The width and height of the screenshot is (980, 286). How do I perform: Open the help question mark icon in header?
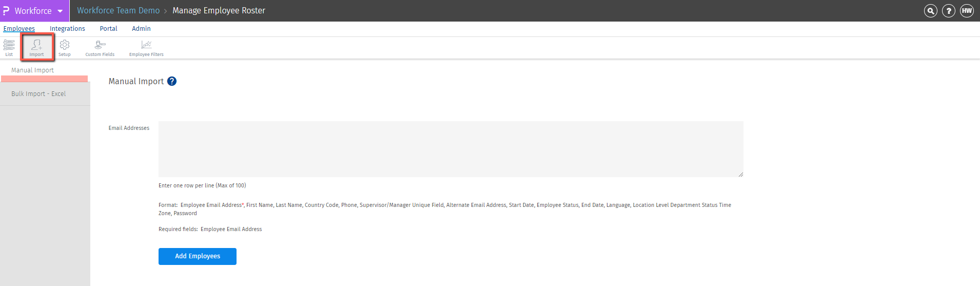point(949,11)
